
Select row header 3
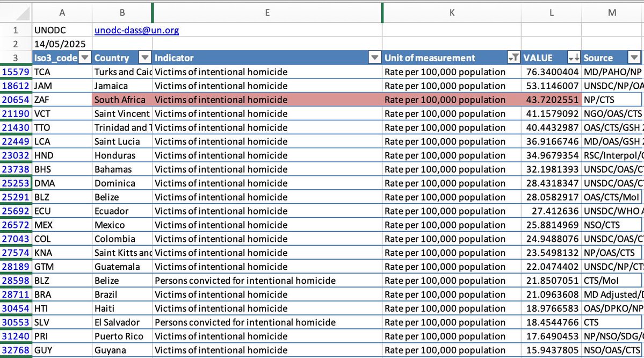click(x=16, y=58)
